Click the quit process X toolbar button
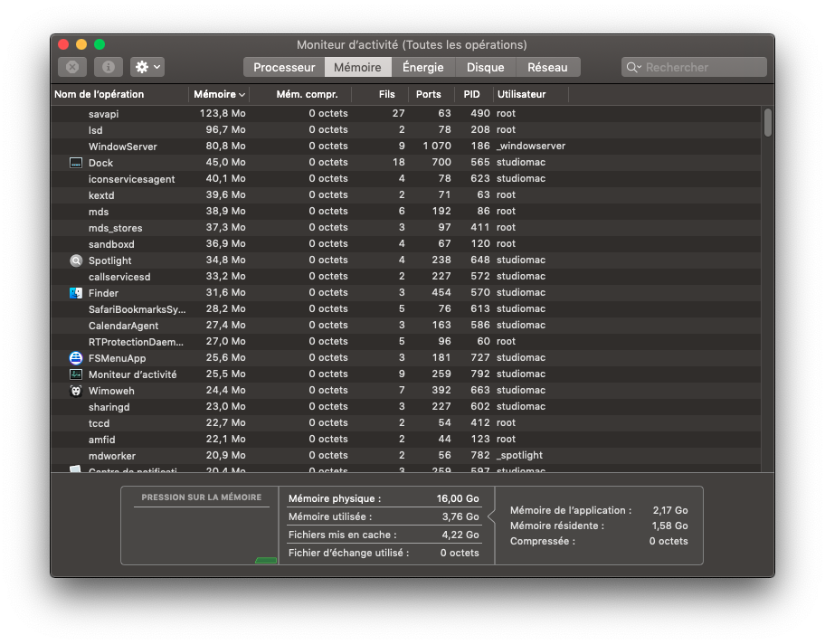825x644 pixels. coord(72,67)
